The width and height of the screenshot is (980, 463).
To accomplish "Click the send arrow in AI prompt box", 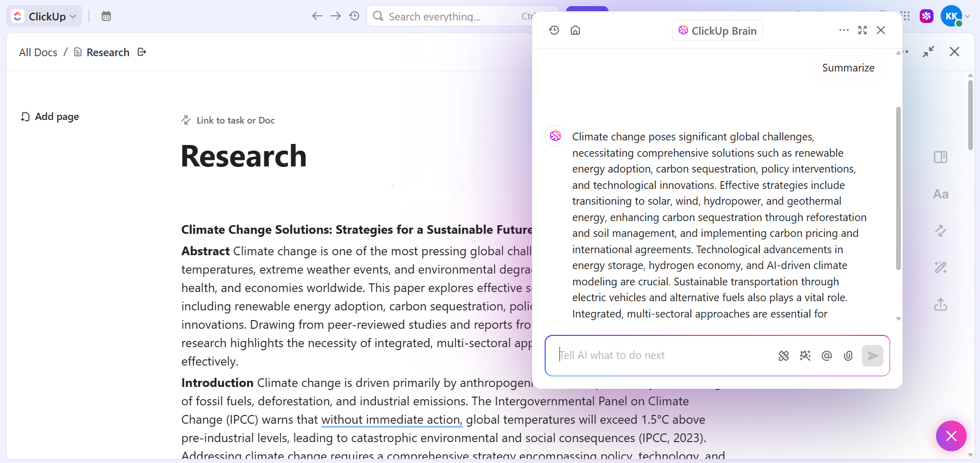I will (873, 356).
